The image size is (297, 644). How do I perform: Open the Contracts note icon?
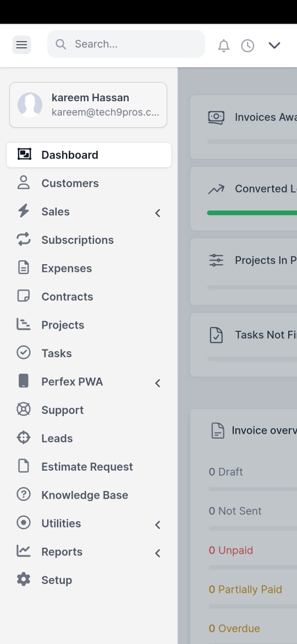pyautogui.click(x=24, y=296)
